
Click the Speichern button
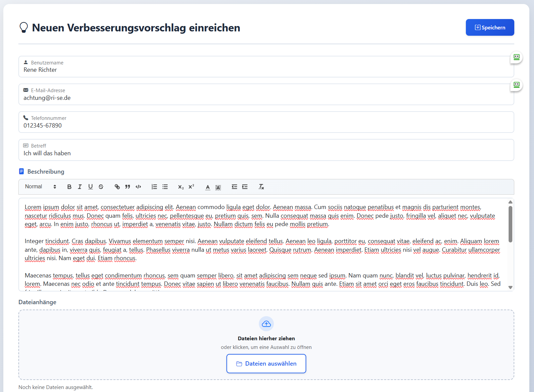tap(490, 27)
